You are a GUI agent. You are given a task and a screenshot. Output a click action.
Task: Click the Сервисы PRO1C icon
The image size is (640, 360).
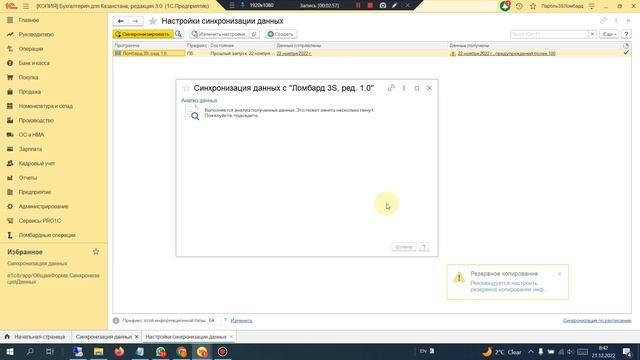click(10, 221)
